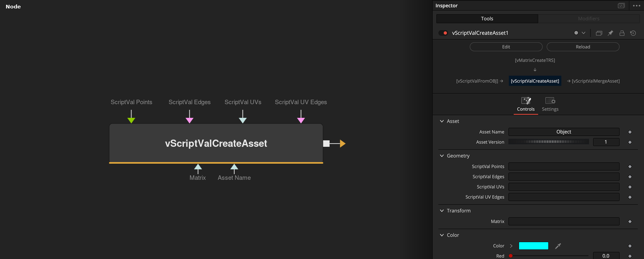This screenshot has height=259, width=644.
Task: Click the Inspector header layout icon
Action: click(621, 6)
